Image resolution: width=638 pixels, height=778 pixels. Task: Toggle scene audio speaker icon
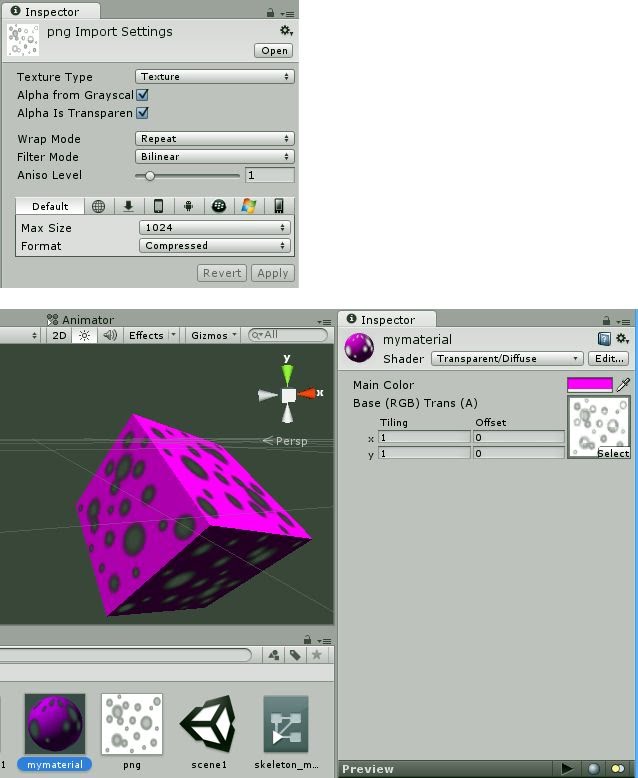coord(109,336)
